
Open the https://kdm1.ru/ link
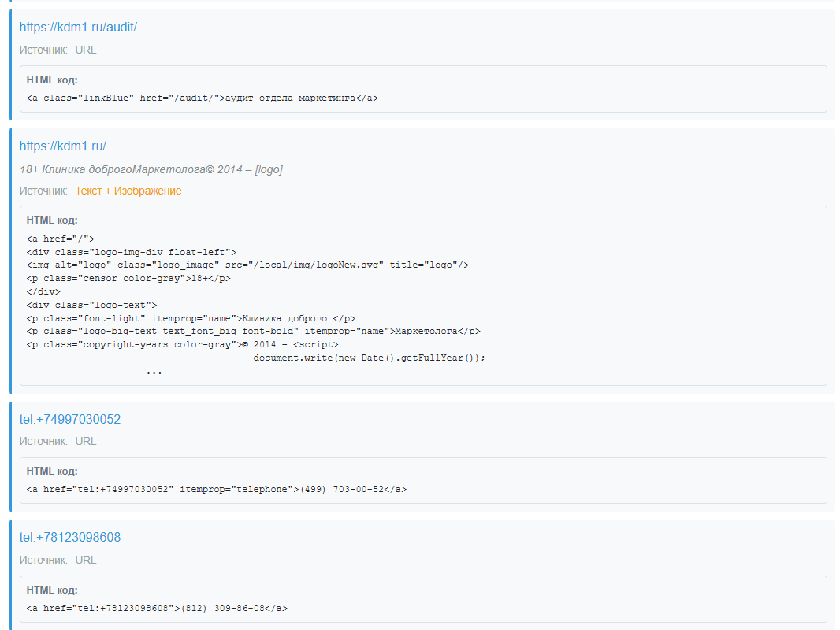[x=63, y=146]
